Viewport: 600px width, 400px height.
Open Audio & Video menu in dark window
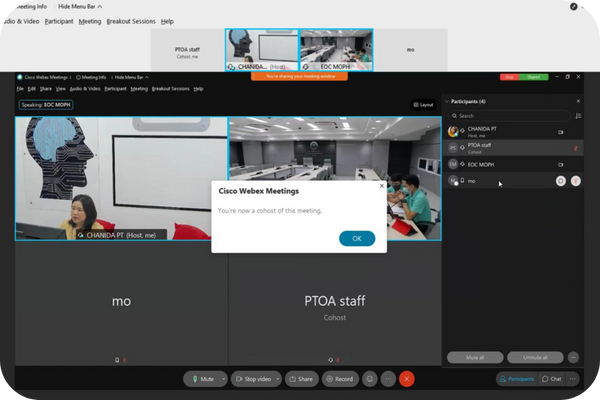[85, 89]
